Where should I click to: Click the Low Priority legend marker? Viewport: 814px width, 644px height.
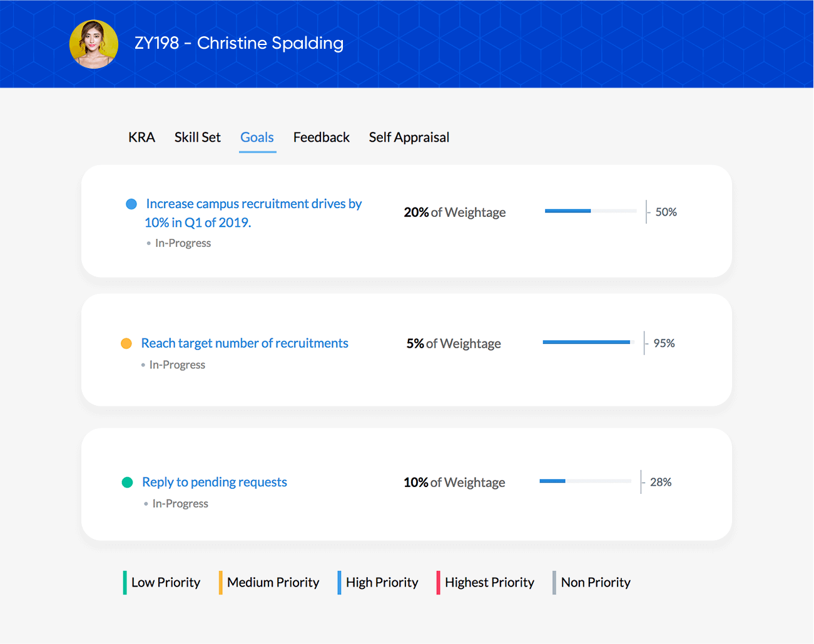click(x=125, y=583)
